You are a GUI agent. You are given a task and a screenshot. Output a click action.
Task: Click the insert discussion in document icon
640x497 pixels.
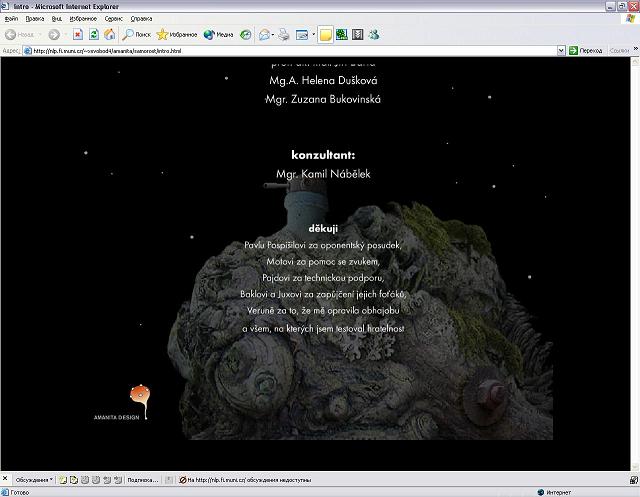coord(63,480)
